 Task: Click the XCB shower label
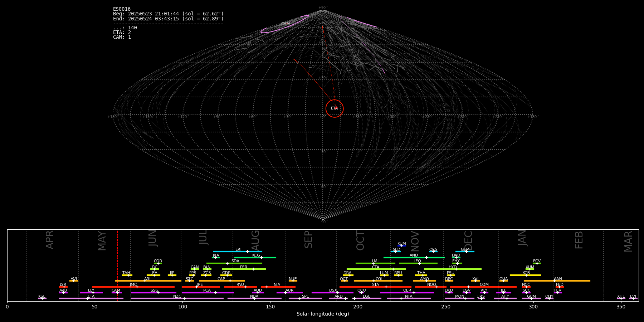click(x=526, y=273)
